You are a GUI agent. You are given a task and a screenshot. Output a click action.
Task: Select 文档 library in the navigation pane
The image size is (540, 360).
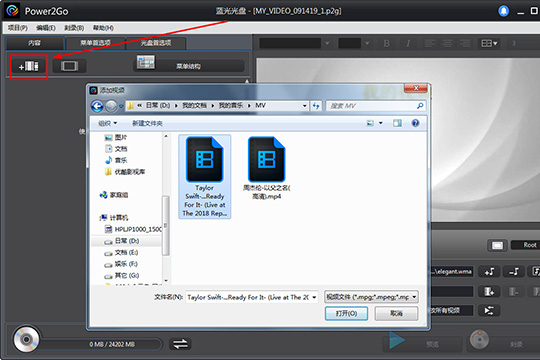pos(116,149)
